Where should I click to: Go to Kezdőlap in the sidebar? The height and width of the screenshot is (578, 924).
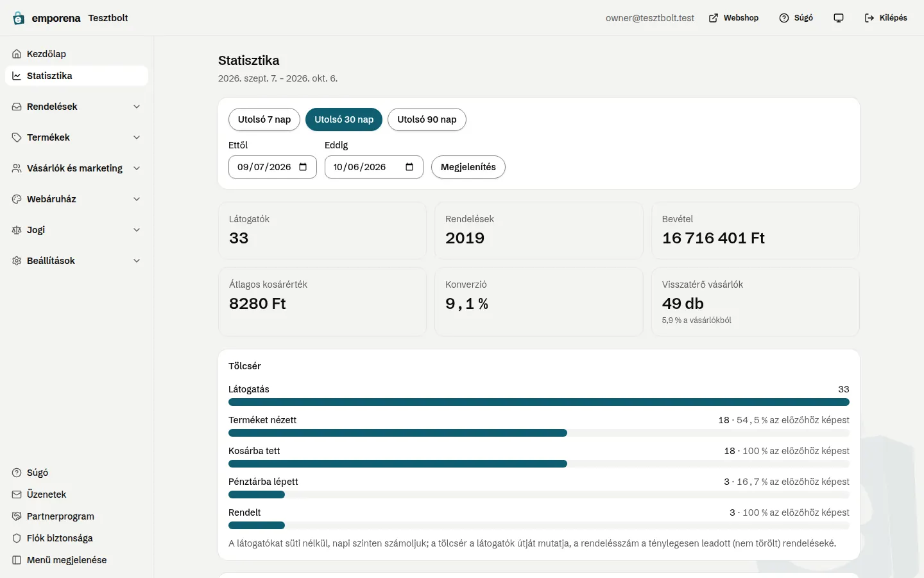[76, 54]
